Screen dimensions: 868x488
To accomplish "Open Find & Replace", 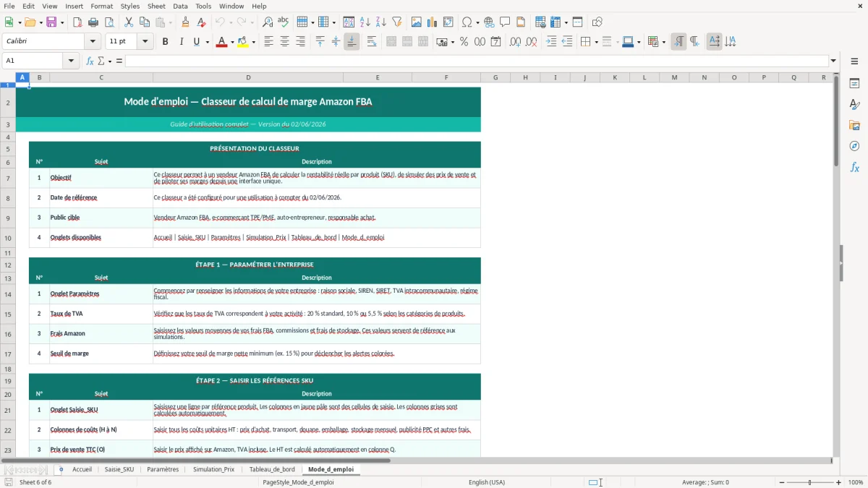I will click(x=268, y=22).
